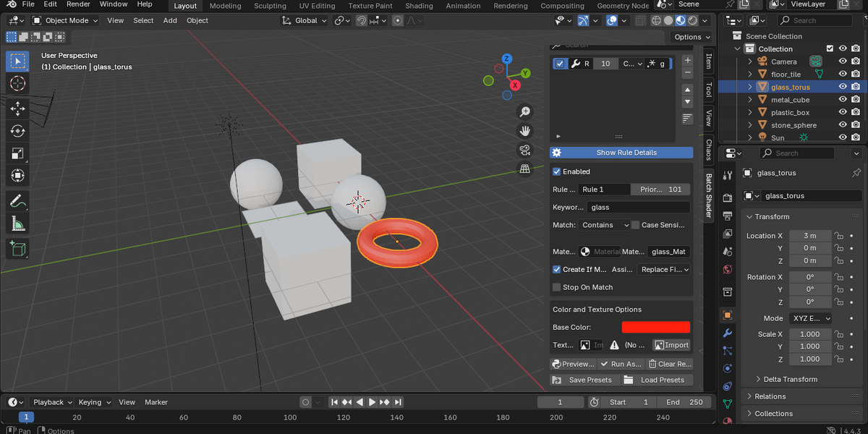The image size is (868, 434).
Task: Switch to the Shading workspace tab
Action: pyautogui.click(x=419, y=6)
